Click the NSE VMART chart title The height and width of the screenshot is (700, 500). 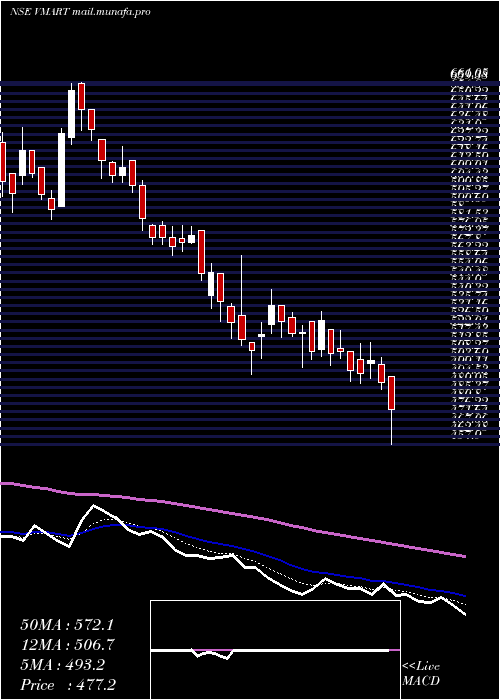tap(79, 12)
